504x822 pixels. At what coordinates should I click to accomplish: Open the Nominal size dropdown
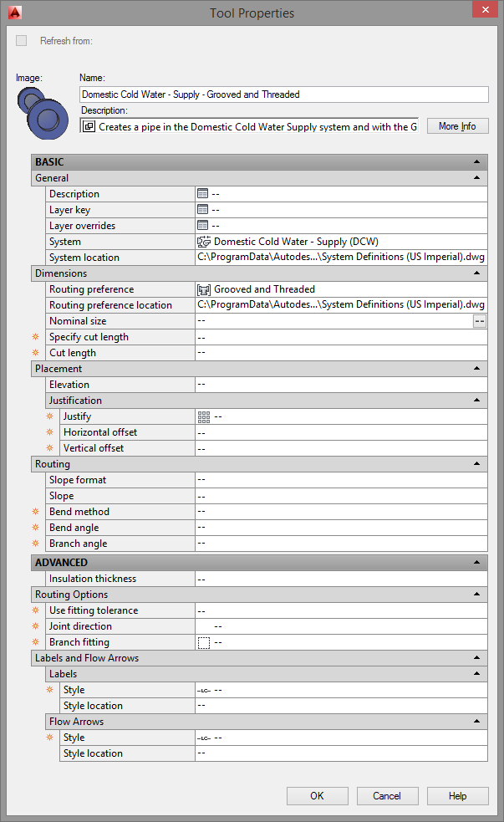479,320
